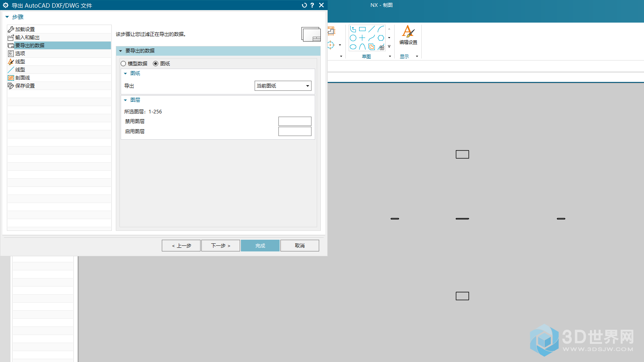
Task: Click the dimension view icon in ribbon
Action: [331, 31]
